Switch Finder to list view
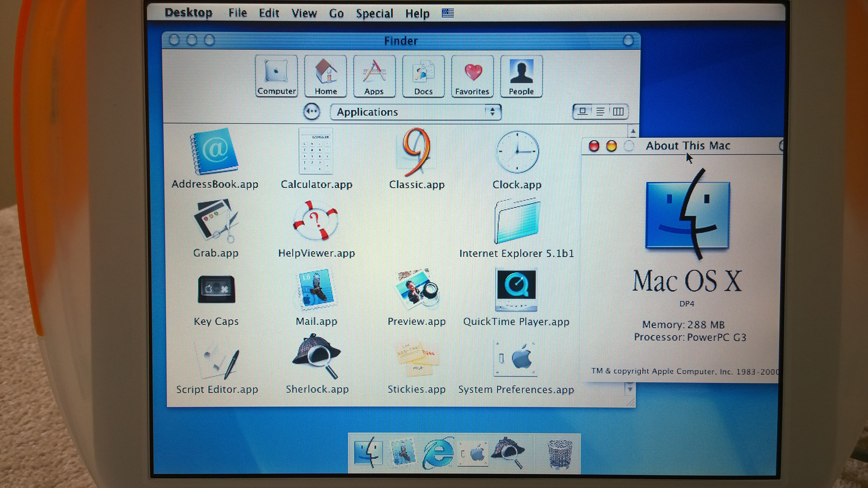868x488 pixels. click(600, 111)
